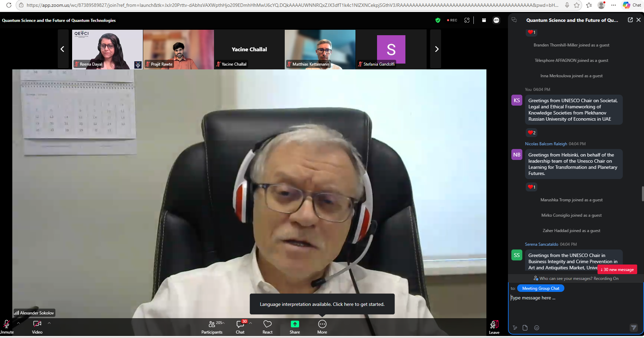Select Prajit Rawte's video thumbnail
Viewport: 644px width, 338px height.
pos(178,50)
